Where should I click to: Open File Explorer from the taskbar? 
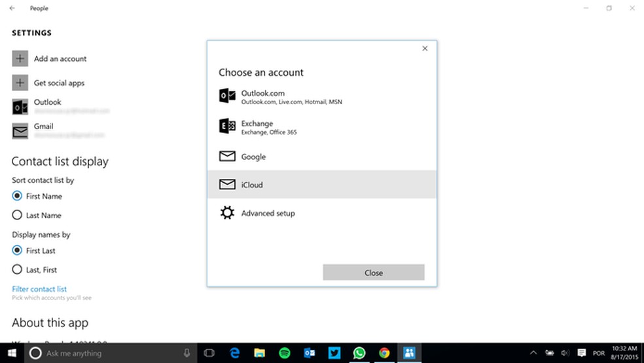click(x=260, y=353)
